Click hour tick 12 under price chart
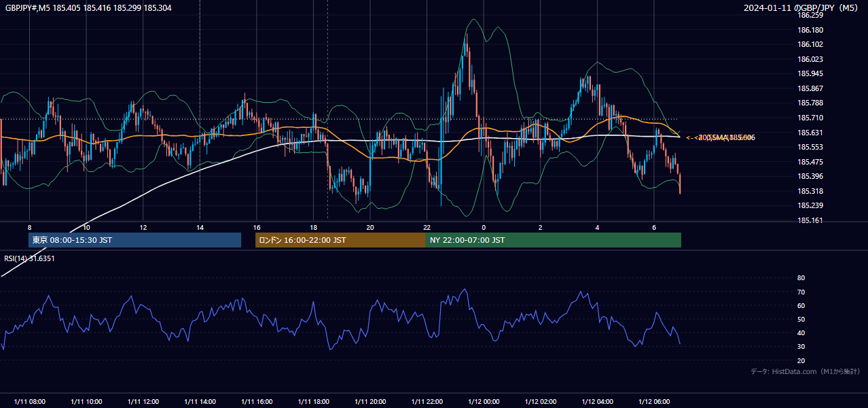Image resolution: width=868 pixels, height=408 pixels. (x=143, y=227)
